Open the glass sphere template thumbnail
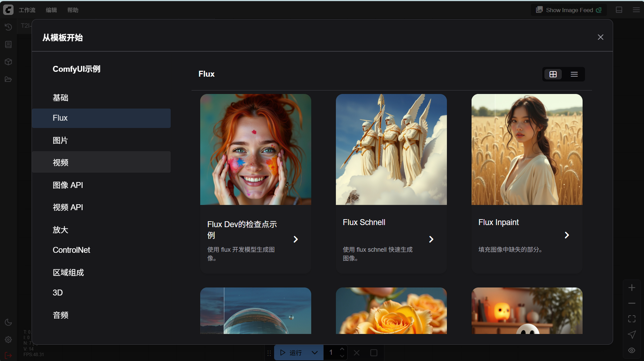The height and width of the screenshot is (361, 644). [256, 311]
